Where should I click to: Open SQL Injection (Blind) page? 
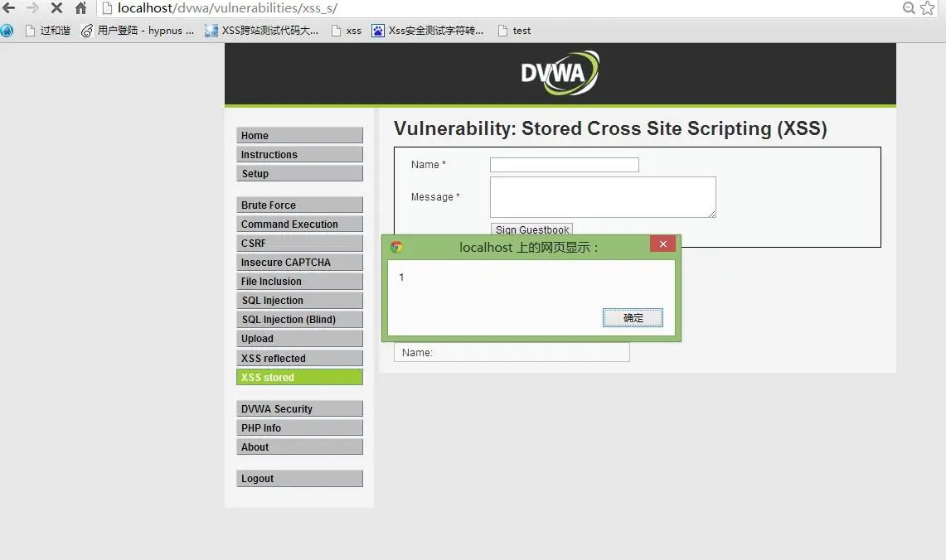coord(299,320)
